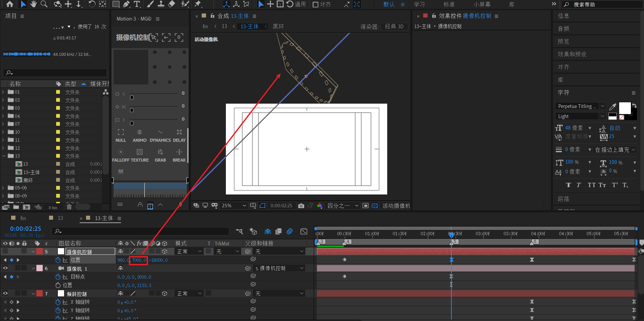Switch to the 默认 workspace
The width and height of the screenshot is (644, 321).
coord(389,4)
